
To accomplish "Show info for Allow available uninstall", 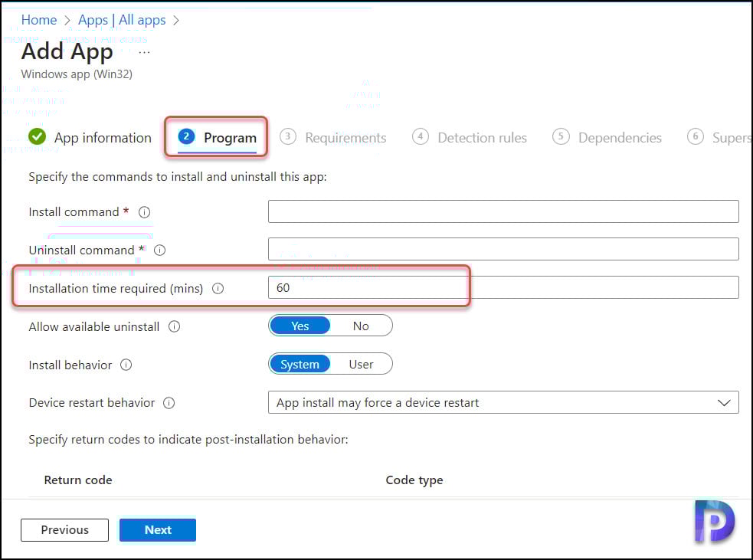I will [x=175, y=326].
